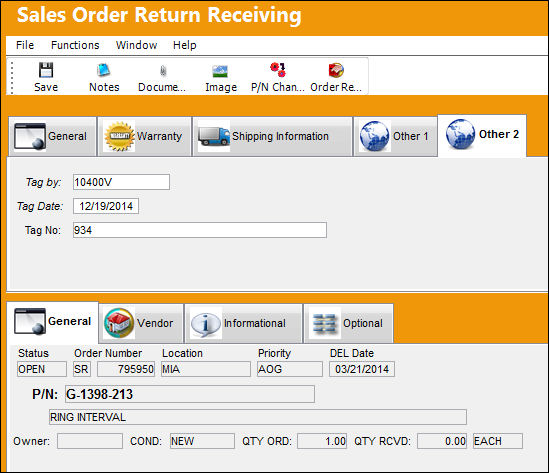Click the unit field showing EACH
This screenshot has height=473, width=549.
tap(498, 441)
